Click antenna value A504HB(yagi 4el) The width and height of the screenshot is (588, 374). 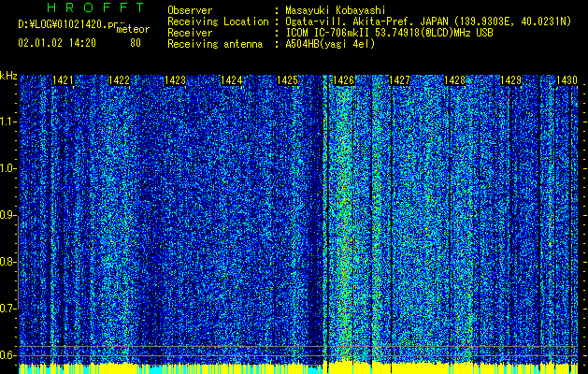(x=330, y=44)
